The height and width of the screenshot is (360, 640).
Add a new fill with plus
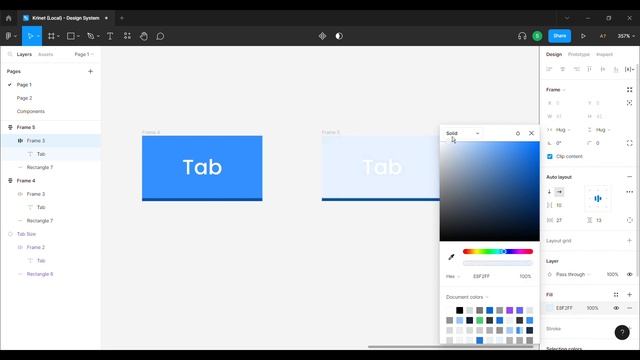point(629,294)
